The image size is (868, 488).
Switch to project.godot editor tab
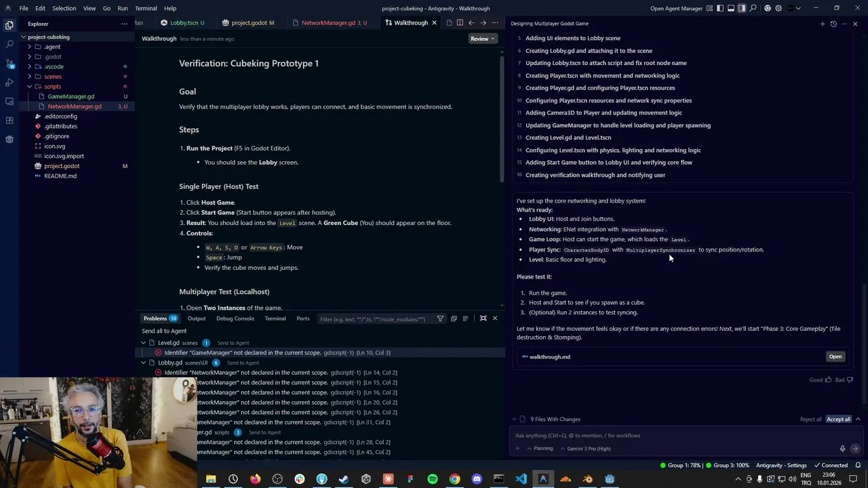point(249,23)
